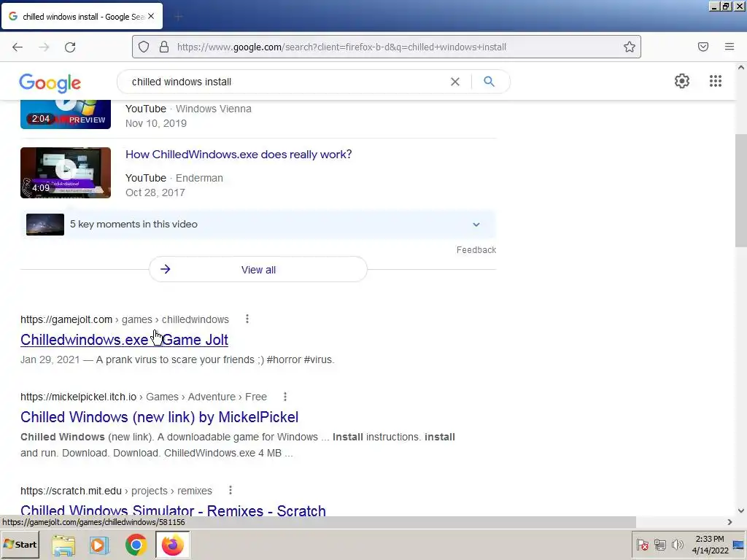The width and height of the screenshot is (747, 560).
Task: Open the tracking protection shield icon
Action: point(144,47)
